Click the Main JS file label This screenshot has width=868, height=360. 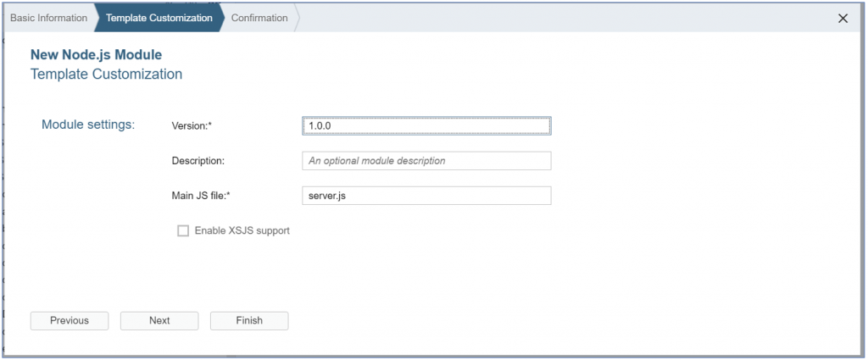pyautogui.click(x=200, y=196)
